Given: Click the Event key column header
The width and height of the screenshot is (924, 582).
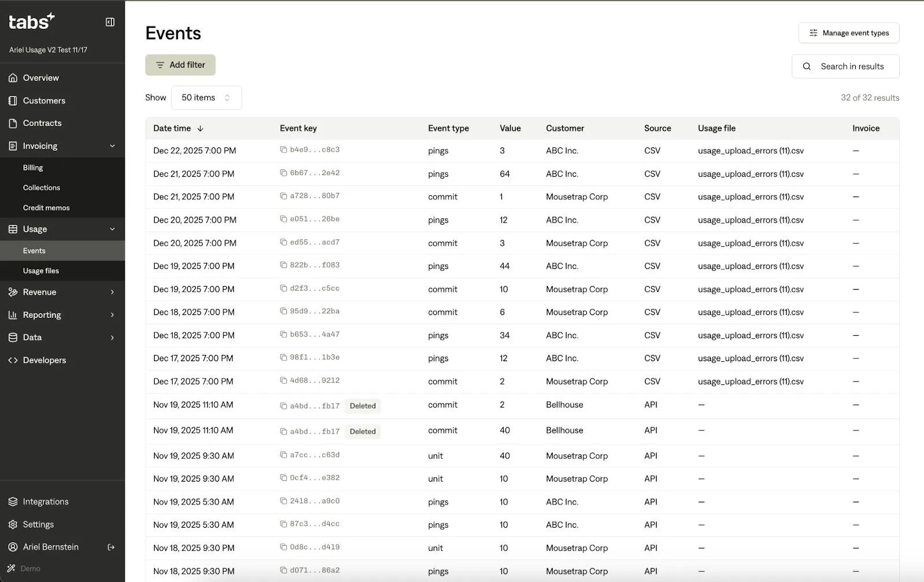Looking at the screenshot, I should [x=299, y=128].
